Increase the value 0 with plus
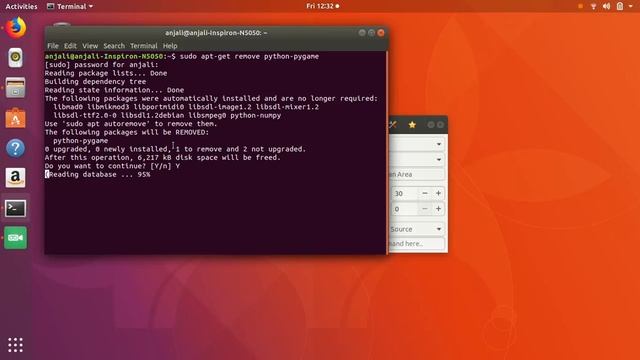 click(438, 209)
